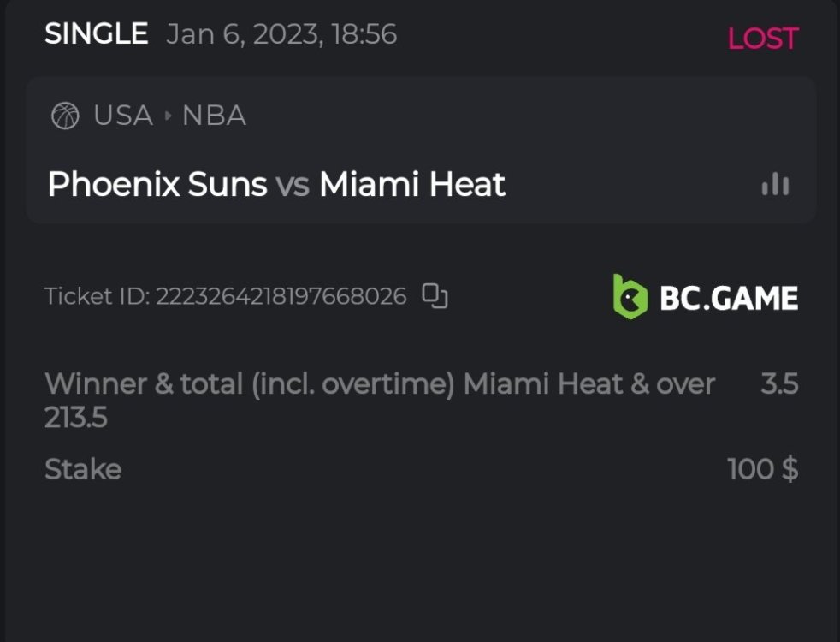Click the Phoenix Suns team name
The image size is (840, 642).
click(157, 184)
